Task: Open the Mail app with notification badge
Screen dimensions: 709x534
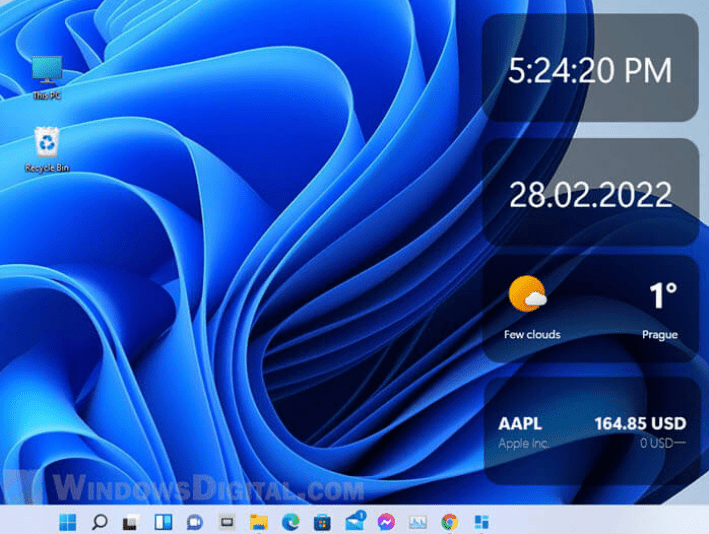Action: click(354, 521)
